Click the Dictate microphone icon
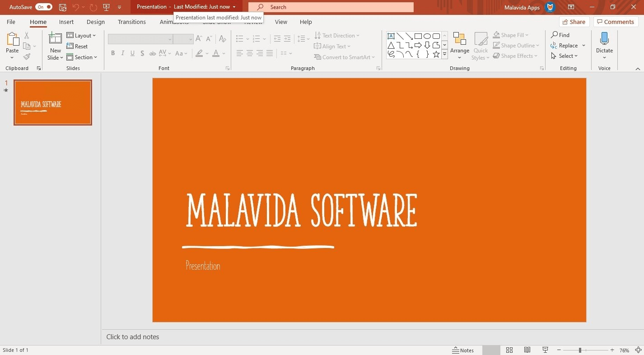Screen dimensions: 644x355 pos(604,39)
